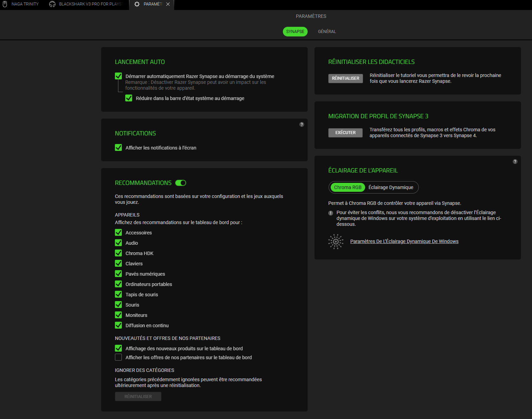Screen dimensions: 532x419
Task: Click Réinitialiser to reset the tutorials
Action: tap(345, 78)
